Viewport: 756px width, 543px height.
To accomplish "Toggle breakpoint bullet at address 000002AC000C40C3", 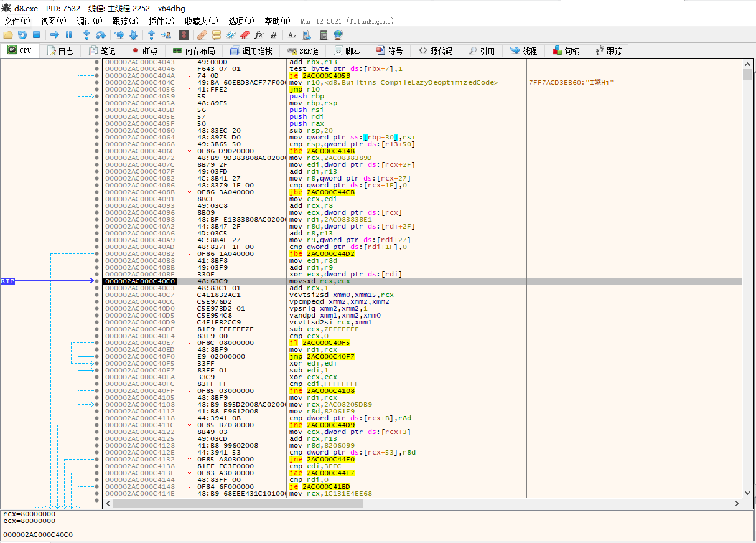I will pyautogui.click(x=96, y=288).
